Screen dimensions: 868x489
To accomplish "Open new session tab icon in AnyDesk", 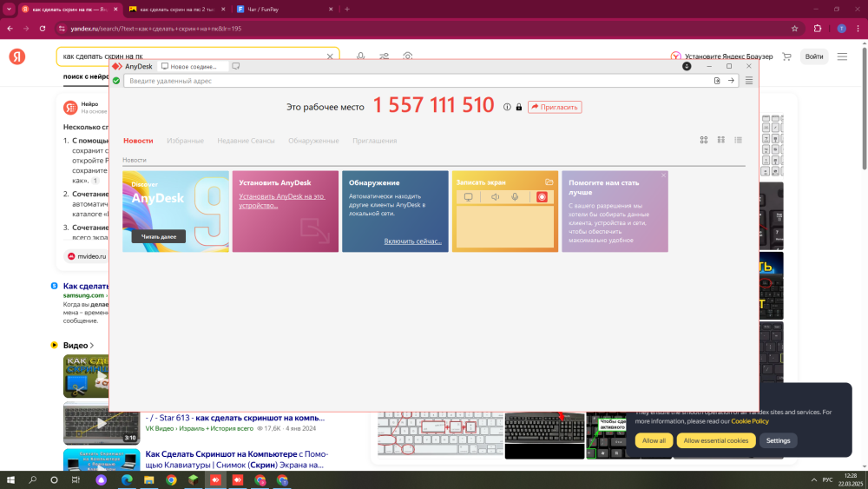I will coord(236,66).
